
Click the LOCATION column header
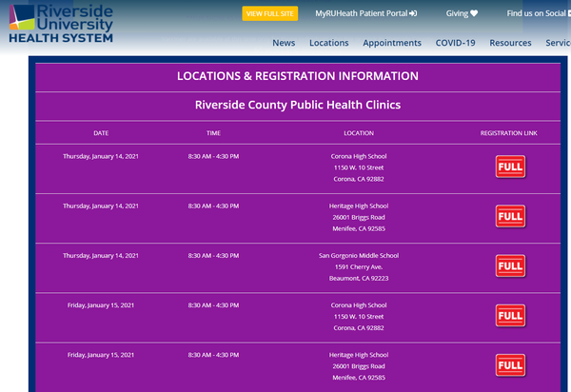(x=359, y=133)
